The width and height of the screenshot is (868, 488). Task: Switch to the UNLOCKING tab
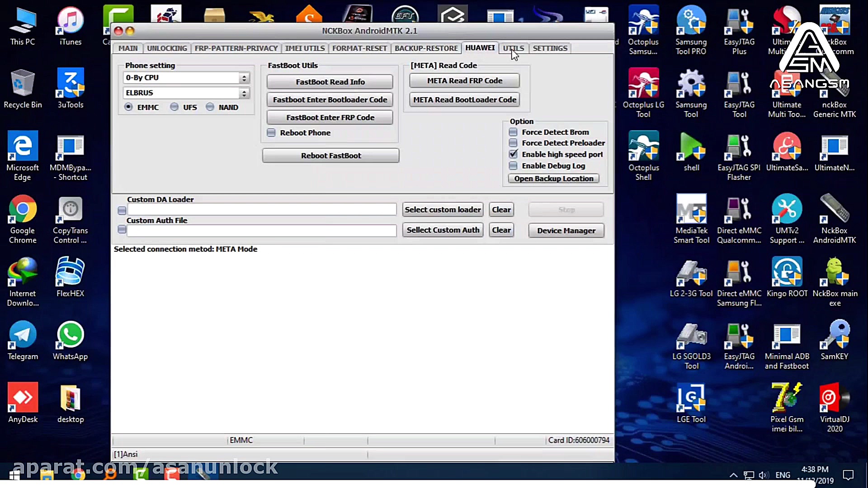tap(167, 48)
